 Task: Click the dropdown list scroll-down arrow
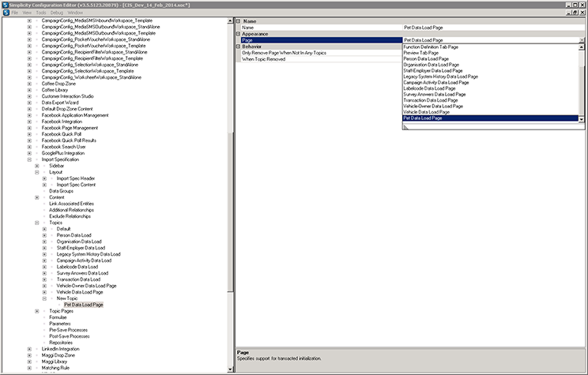click(x=582, y=119)
